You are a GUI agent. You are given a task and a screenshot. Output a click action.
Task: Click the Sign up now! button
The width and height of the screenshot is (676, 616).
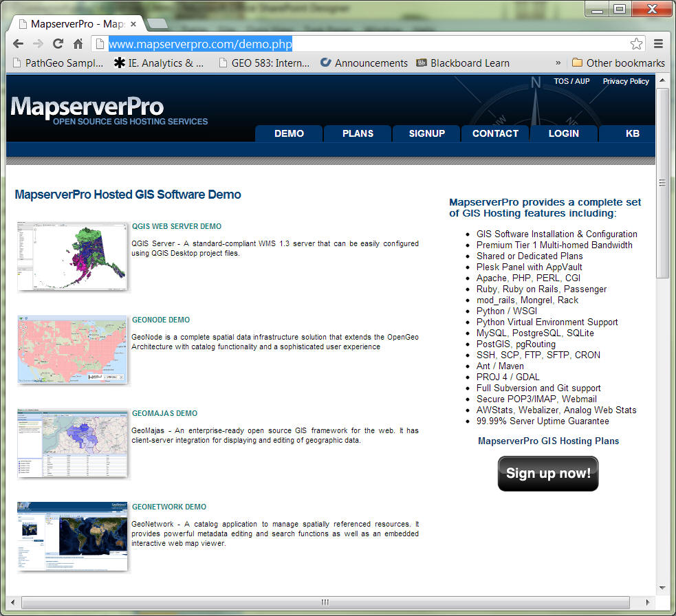548,473
